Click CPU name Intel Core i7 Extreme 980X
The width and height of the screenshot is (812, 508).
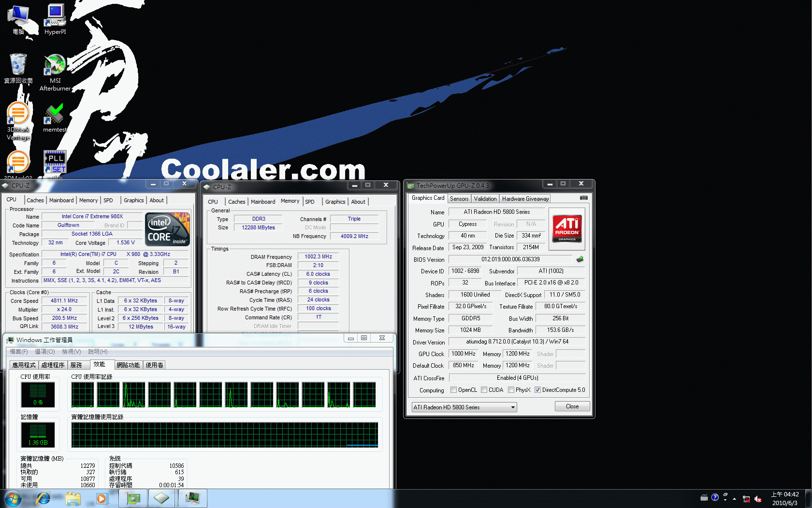pyautogui.click(x=92, y=217)
